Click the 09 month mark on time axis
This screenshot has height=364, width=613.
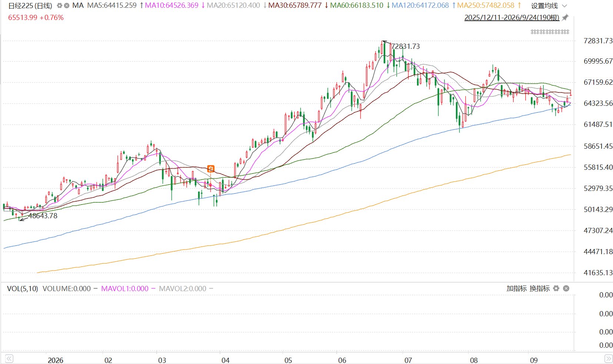coord(533,360)
